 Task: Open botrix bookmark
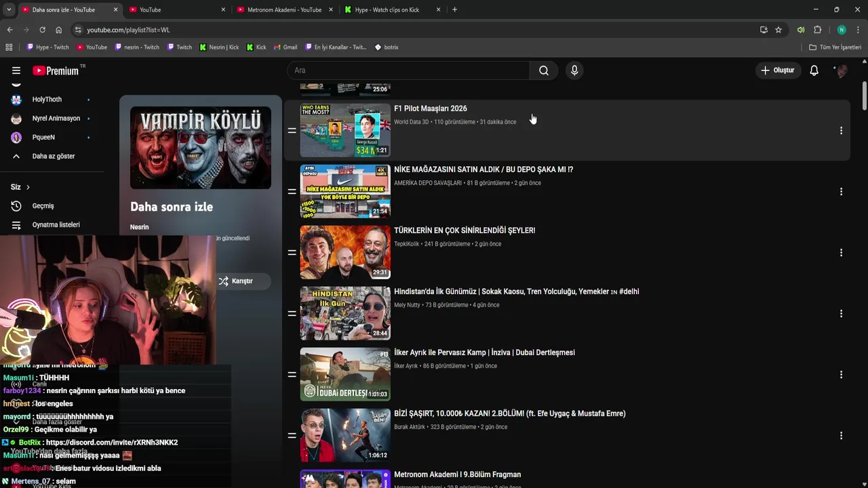(387, 47)
